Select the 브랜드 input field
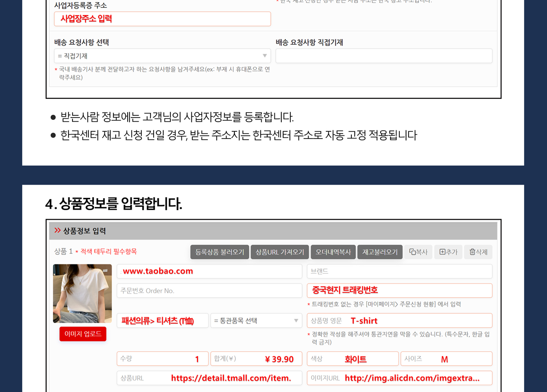This screenshot has height=392, width=547. pyautogui.click(x=399, y=271)
